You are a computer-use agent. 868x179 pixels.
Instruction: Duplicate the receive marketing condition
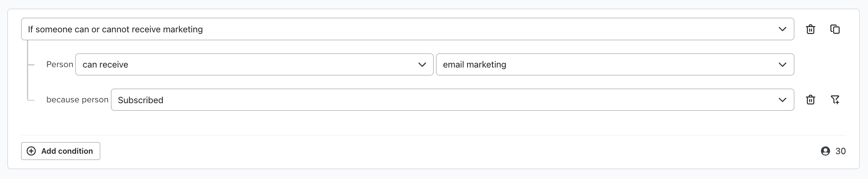835,29
